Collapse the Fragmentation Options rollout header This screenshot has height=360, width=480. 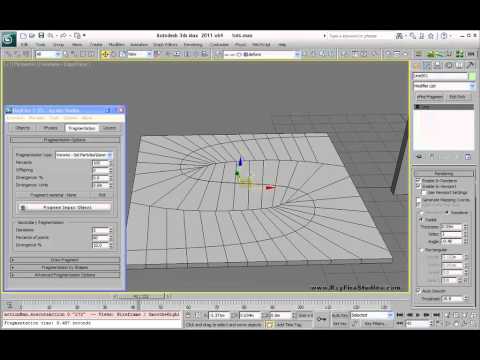[x=65, y=140]
